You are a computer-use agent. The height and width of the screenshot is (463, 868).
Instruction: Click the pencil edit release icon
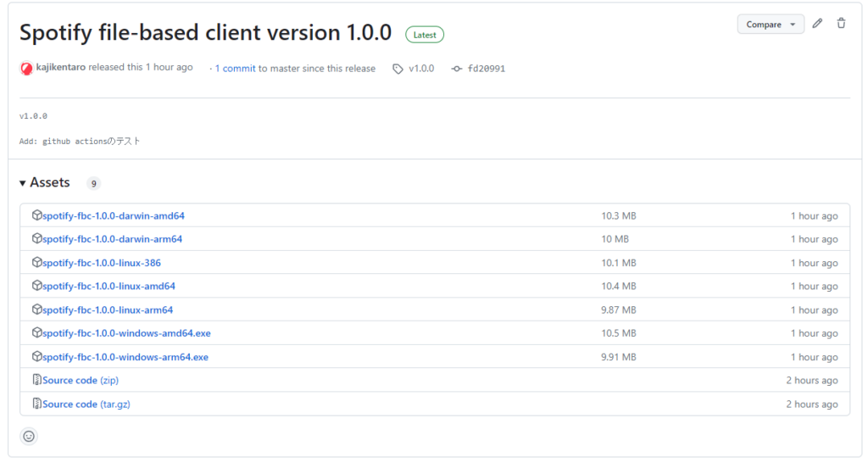click(817, 23)
